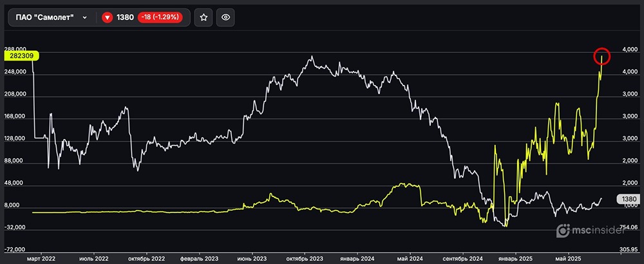Click the -72,000 left axis label

tap(15, 249)
